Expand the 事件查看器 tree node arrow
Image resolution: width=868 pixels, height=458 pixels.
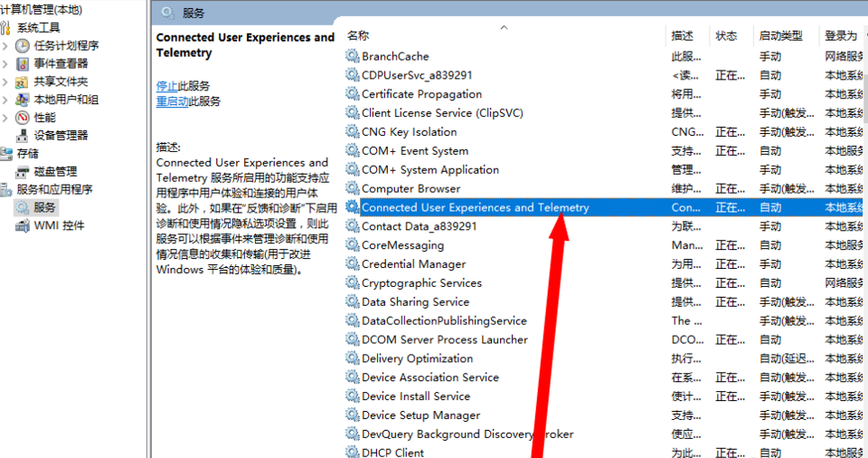pos(5,63)
